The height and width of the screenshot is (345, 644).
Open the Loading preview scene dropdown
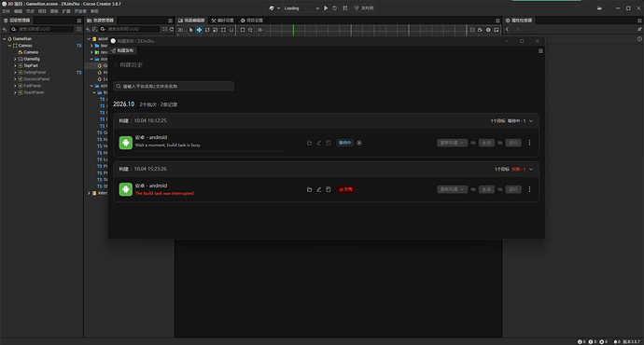(301, 8)
